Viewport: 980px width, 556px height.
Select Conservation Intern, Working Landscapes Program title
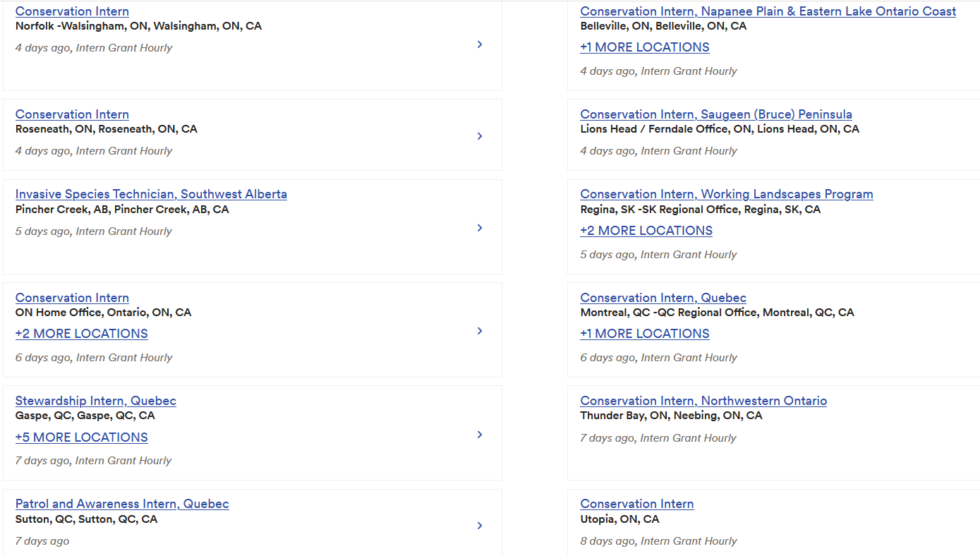point(727,194)
